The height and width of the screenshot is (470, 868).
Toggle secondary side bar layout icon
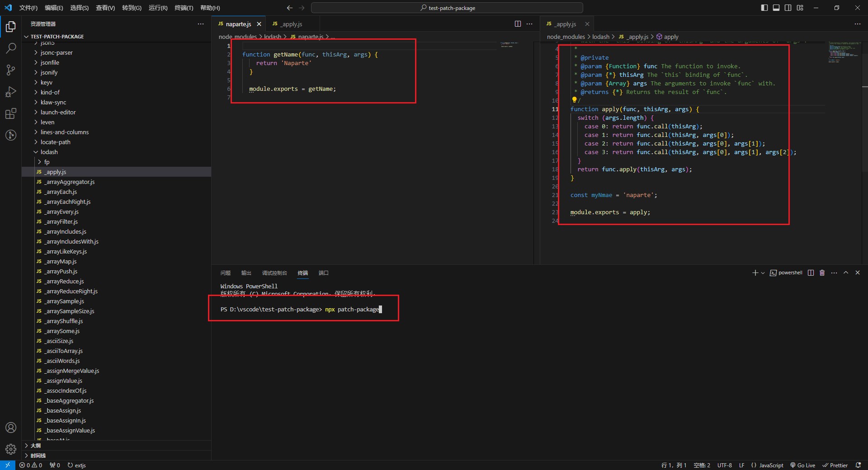click(788, 8)
